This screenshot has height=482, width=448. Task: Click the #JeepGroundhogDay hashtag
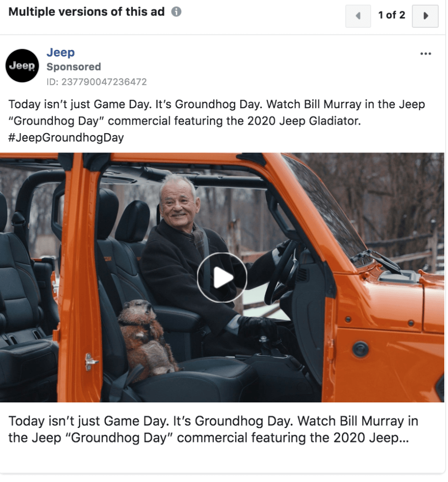tap(66, 137)
